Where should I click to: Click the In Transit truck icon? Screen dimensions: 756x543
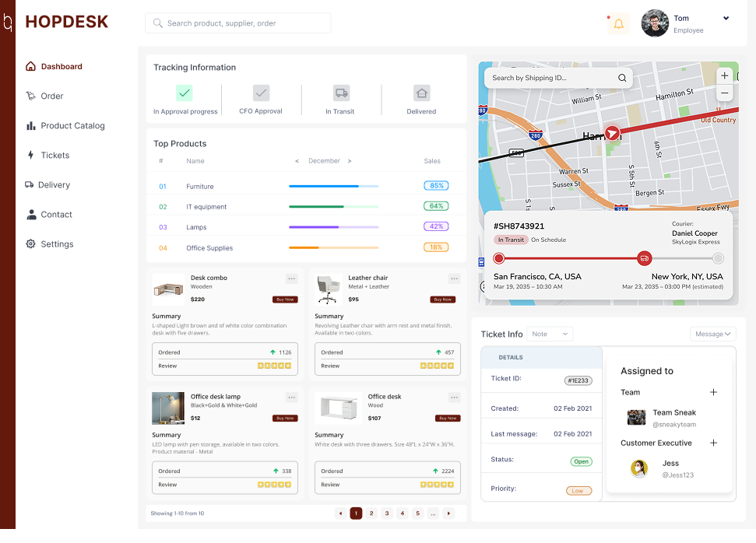(340, 93)
